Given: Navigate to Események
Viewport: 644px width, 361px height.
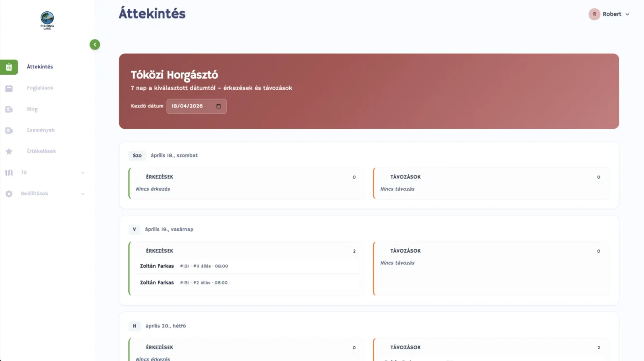Looking at the screenshot, I should 41,130.
